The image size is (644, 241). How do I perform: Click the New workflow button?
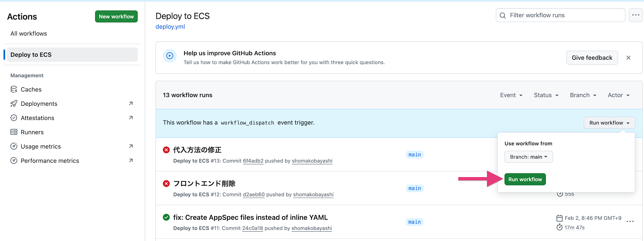[116, 16]
